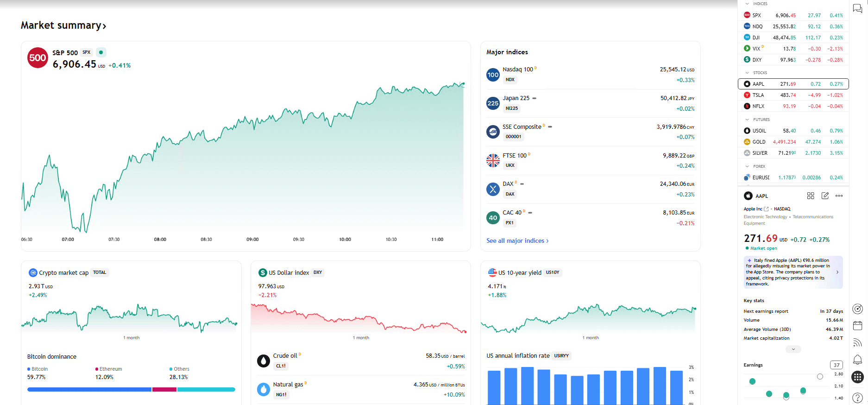Open the Italy fined Apple news arrow
868x405 pixels.
[x=837, y=272]
